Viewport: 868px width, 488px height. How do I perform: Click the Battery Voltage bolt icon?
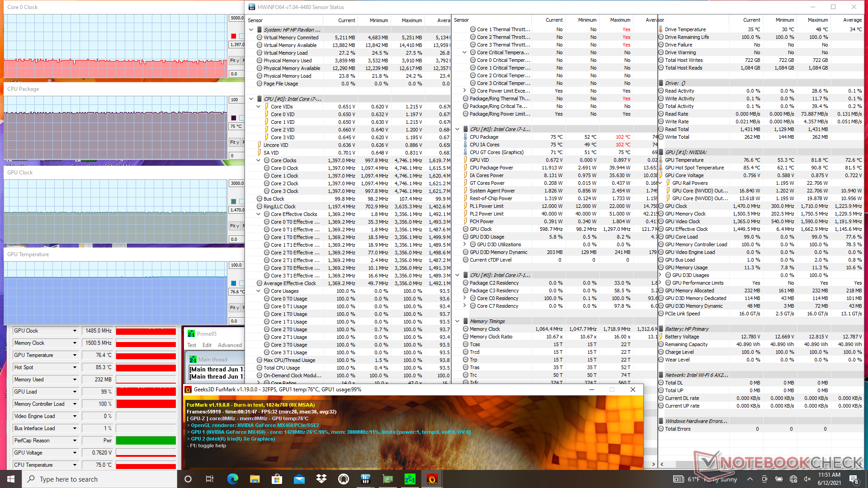[x=661, y=337]
